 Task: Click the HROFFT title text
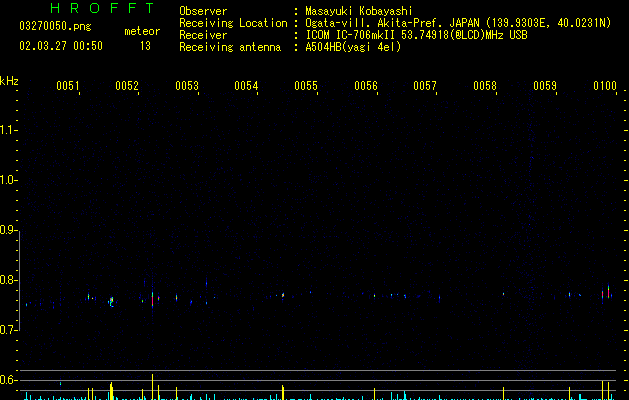point(102,8)
